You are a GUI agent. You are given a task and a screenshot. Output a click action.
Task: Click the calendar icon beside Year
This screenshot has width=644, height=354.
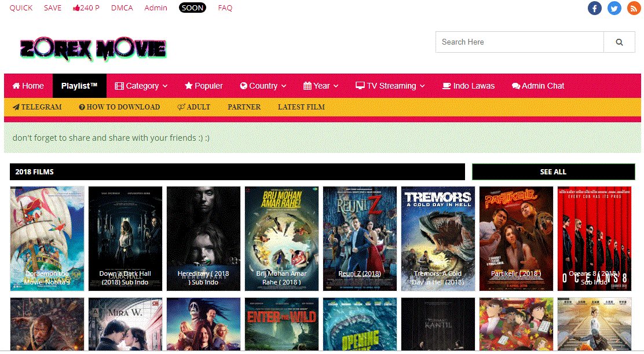pos(307,86)
